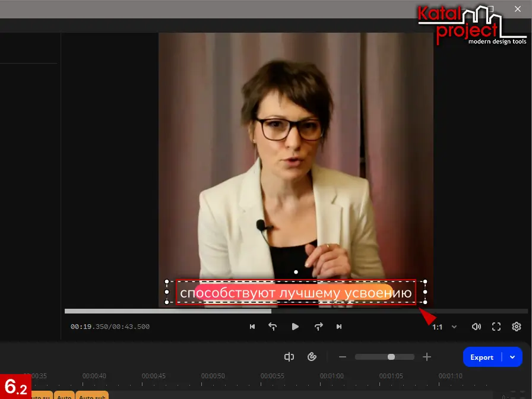Click the blue Export button
532x399 pixels.
pyautogui.click(x=482, y=357)
